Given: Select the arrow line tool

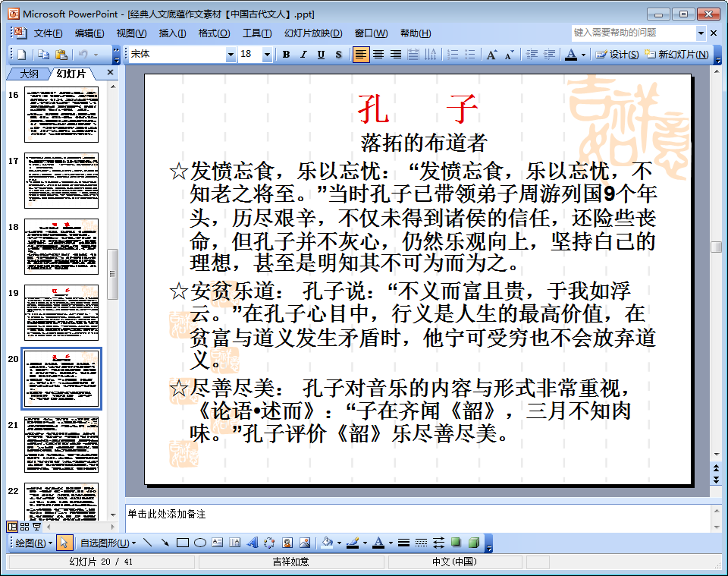Looking at the screenshot, I should [x=164, y=543].
